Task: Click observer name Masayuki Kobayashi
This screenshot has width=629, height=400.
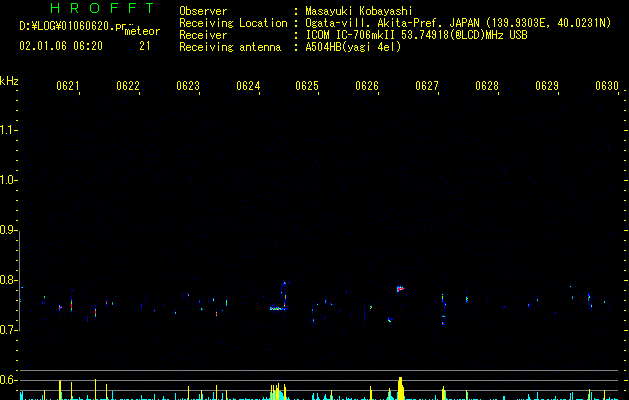Action: click(x=359, y=11)
